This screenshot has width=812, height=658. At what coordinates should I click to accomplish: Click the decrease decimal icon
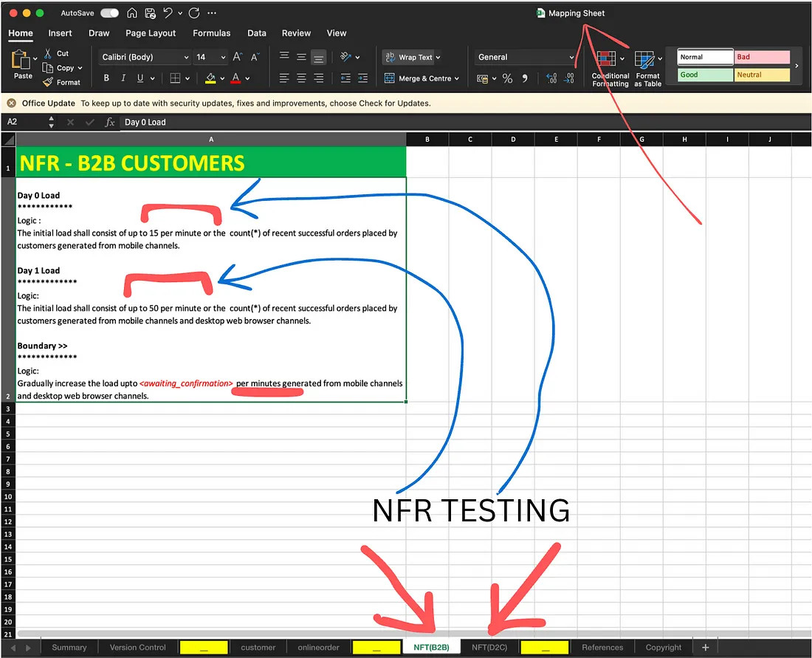pyautogui.click(x=569, y=78)
